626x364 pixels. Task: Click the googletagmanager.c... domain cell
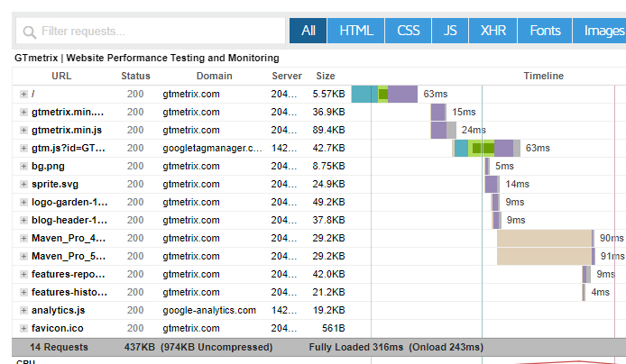[x=212, y=149]
